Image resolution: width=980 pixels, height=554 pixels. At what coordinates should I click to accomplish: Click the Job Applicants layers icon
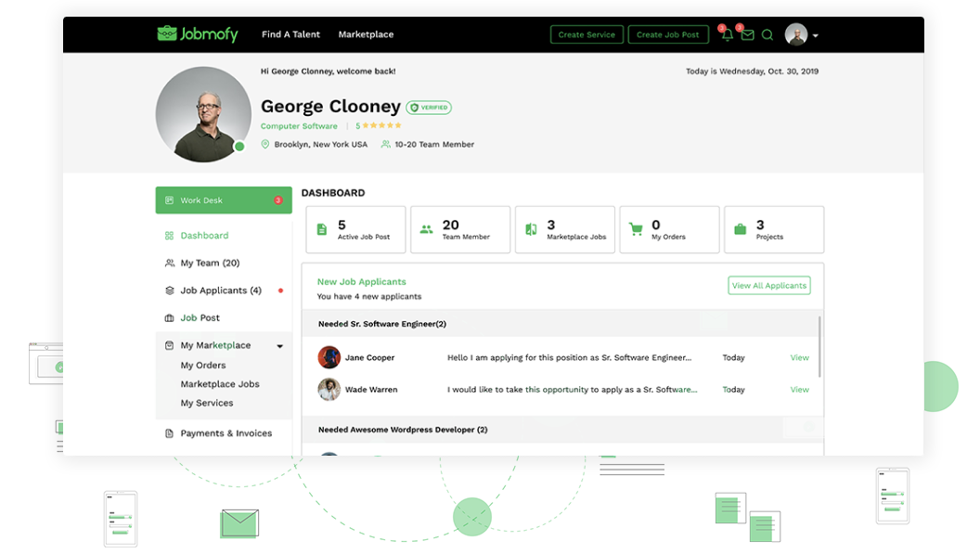coord(170,290)
